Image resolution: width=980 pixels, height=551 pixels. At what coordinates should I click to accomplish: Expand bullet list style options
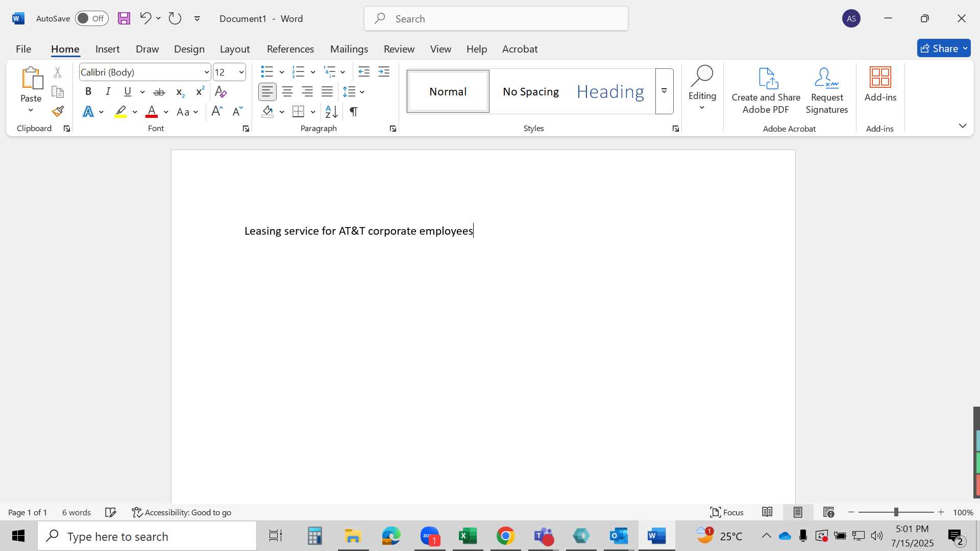click(282, 72)
